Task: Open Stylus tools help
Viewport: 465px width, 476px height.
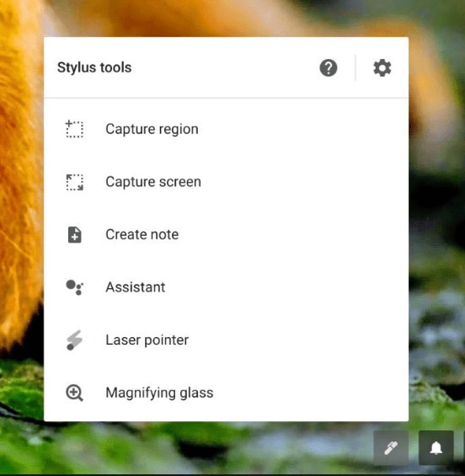Action: (328, 67)
